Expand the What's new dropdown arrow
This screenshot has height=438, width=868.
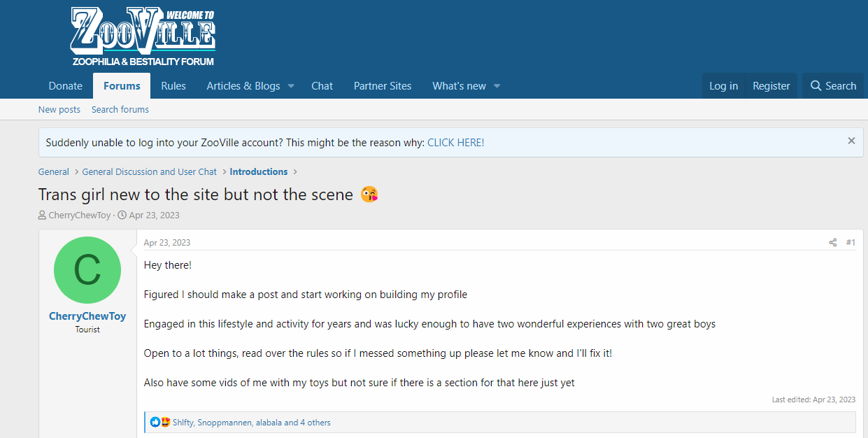[497, 86]
